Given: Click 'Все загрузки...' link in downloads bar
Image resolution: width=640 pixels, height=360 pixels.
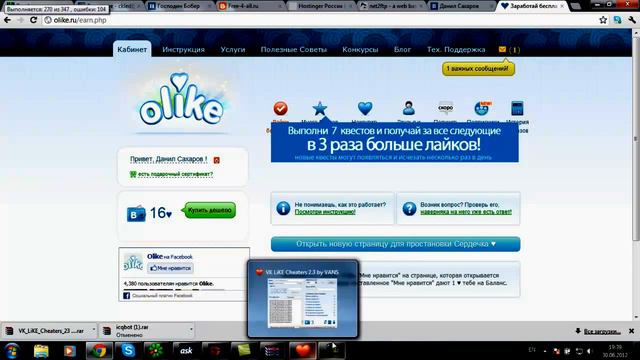Looking at the screenshot, I should point(602,331).
